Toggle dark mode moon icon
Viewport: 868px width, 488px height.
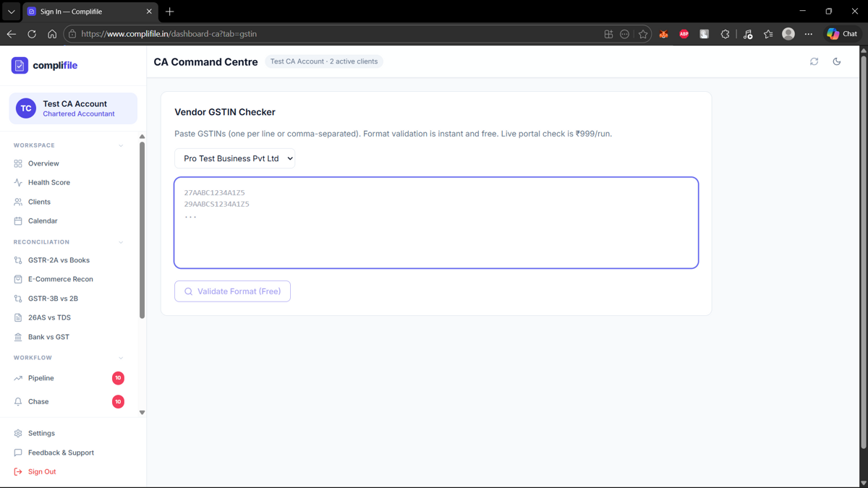click(837, 61)
